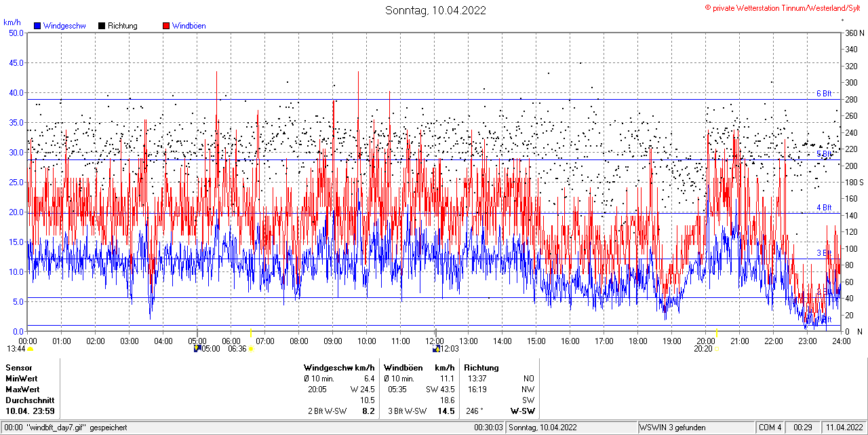Image resolution: width=868 pixels, height=435 pixels.
Task: Click the Windböen legend label
Action: click(x=189, y=26)
